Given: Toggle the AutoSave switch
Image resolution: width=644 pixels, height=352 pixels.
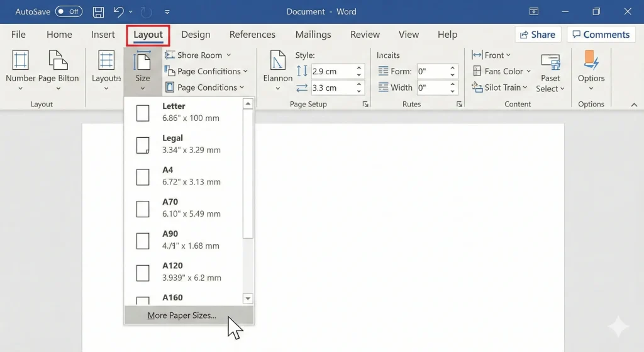Looking at the screenshot, I should [69, 11].
